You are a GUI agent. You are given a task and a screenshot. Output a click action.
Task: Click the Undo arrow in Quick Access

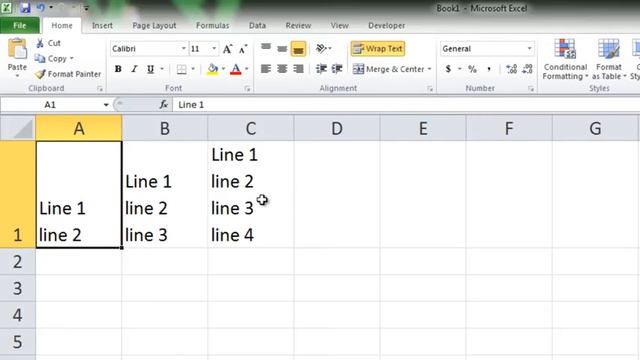tap(41, 7)
